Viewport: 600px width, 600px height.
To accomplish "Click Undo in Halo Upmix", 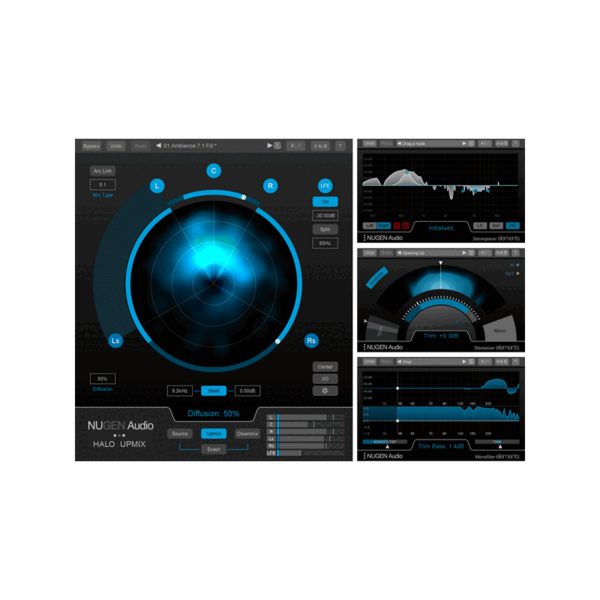I will point(116,146).
